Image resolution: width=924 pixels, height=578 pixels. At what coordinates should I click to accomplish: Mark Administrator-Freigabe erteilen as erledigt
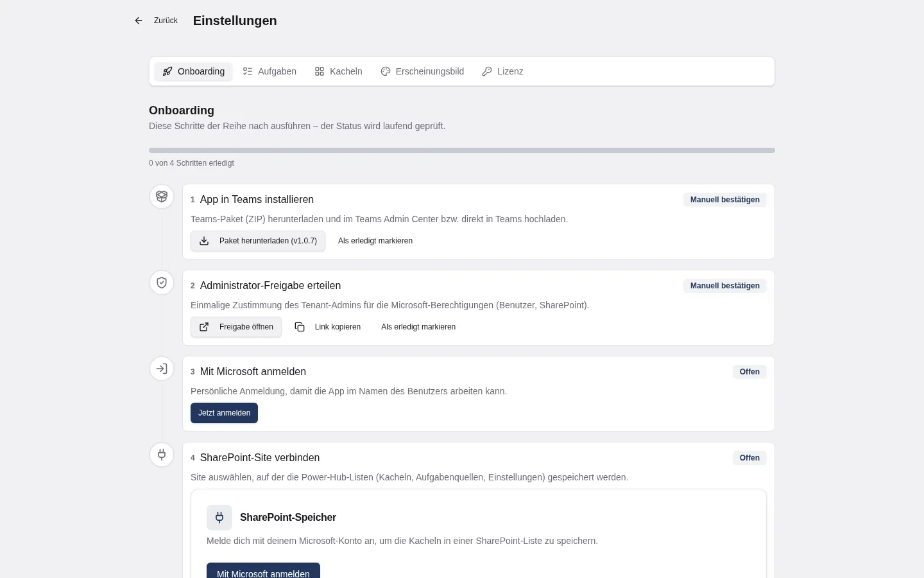click(418, 327)
